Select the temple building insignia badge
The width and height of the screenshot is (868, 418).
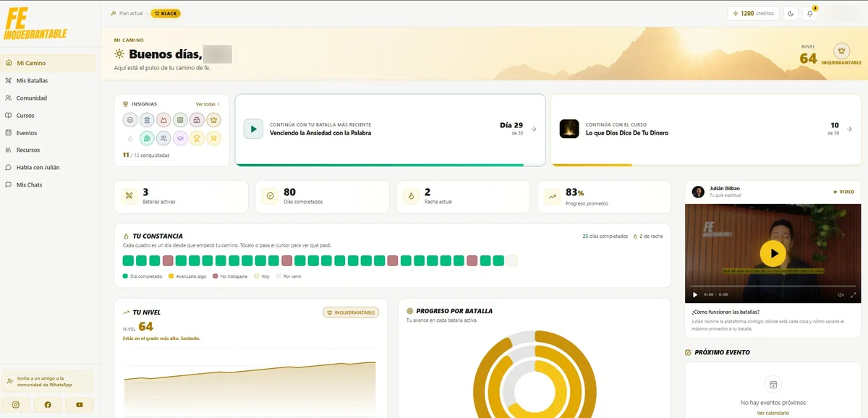[x=147, y=120]
